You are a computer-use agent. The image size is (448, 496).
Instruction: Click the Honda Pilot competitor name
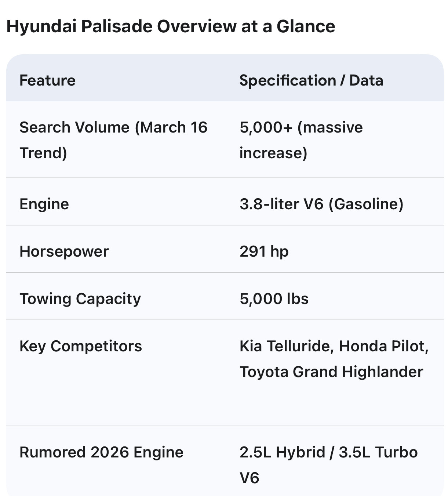click(382, 346)
